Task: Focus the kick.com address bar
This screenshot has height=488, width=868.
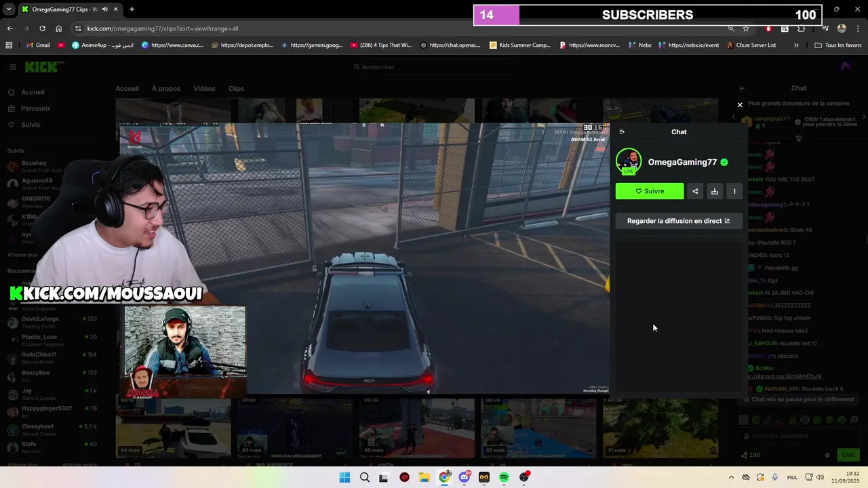Action: tap(400, 28)
